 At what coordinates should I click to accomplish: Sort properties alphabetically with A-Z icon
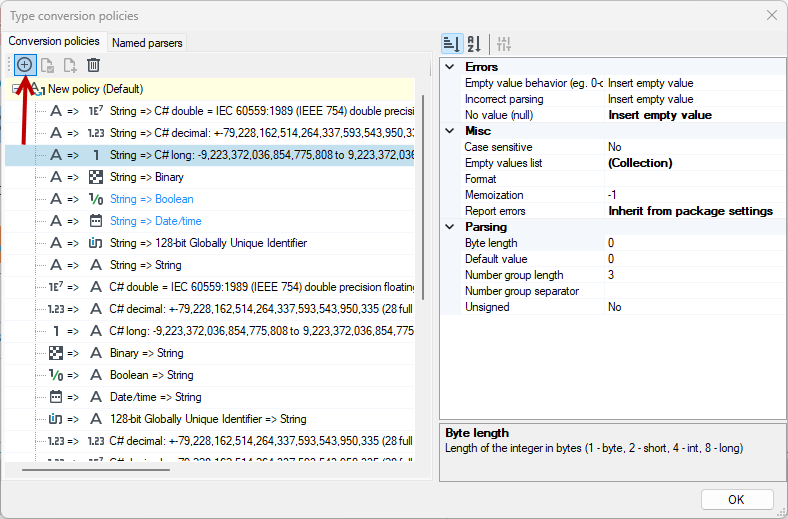coord(474,44)
